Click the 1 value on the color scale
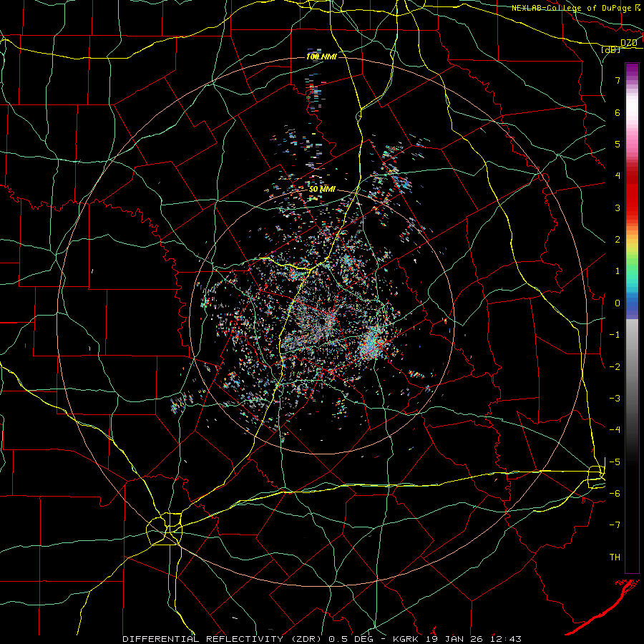This screenshot has width=644, height=644. click(618, 271)
